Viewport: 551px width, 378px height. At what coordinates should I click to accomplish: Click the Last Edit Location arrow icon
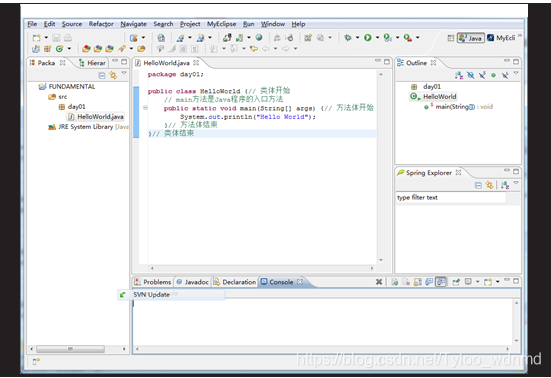click(254, 48)
